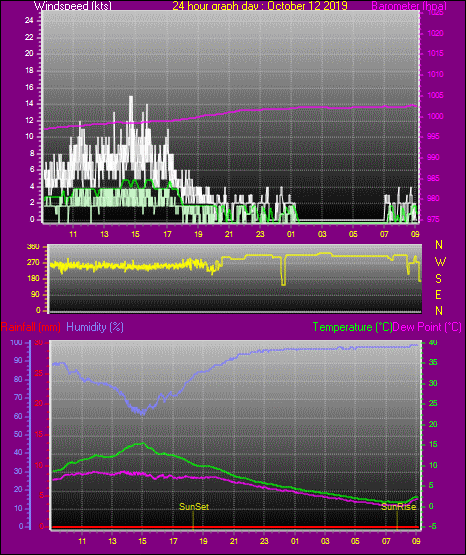Click the 24 hour graph day title
The width and height of the screenshot is (466, 555).
click(260, 5)
